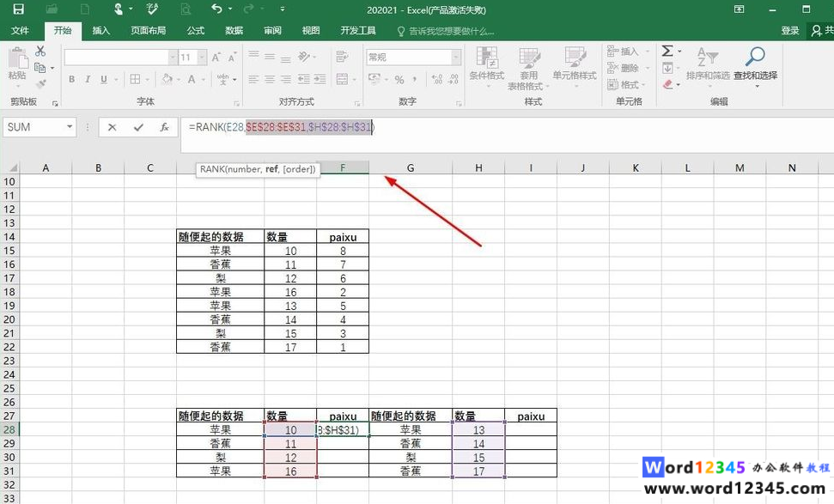
Task: Cancel formula entry with the X icon
Action: [112, 127]
